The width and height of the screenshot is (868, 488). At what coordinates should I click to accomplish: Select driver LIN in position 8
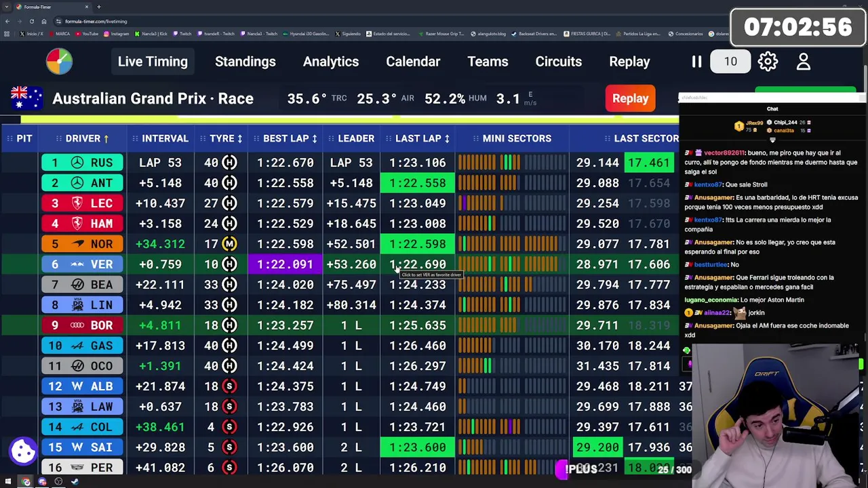coord(83,305)
